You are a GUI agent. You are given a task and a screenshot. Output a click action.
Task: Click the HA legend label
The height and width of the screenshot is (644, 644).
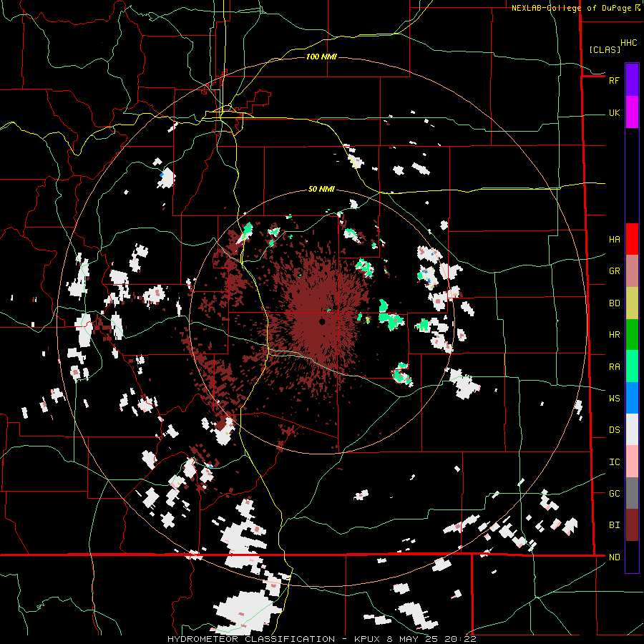[614, 239]
